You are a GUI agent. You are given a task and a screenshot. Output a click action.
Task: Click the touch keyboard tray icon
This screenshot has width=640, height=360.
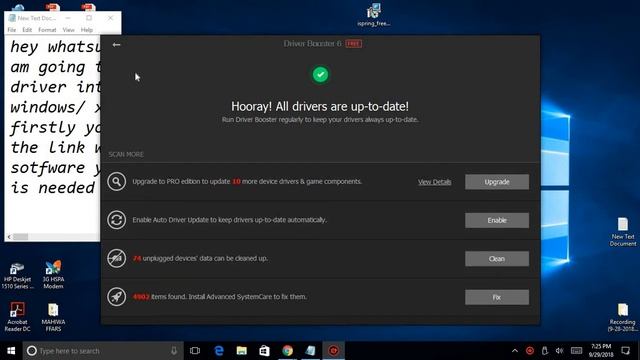[x=576, y=351]
